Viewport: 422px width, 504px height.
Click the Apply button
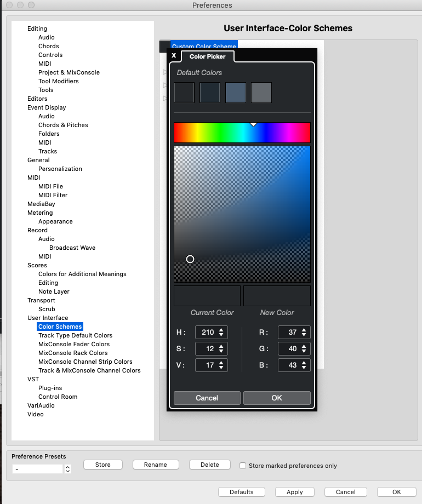(x=295, y=492)
